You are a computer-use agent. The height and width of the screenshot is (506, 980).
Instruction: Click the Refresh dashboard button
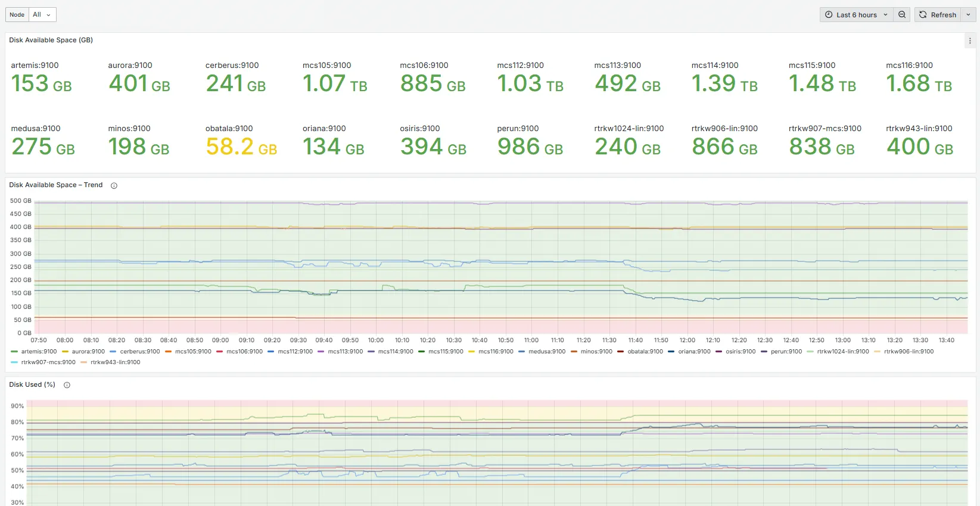(938, 15)
